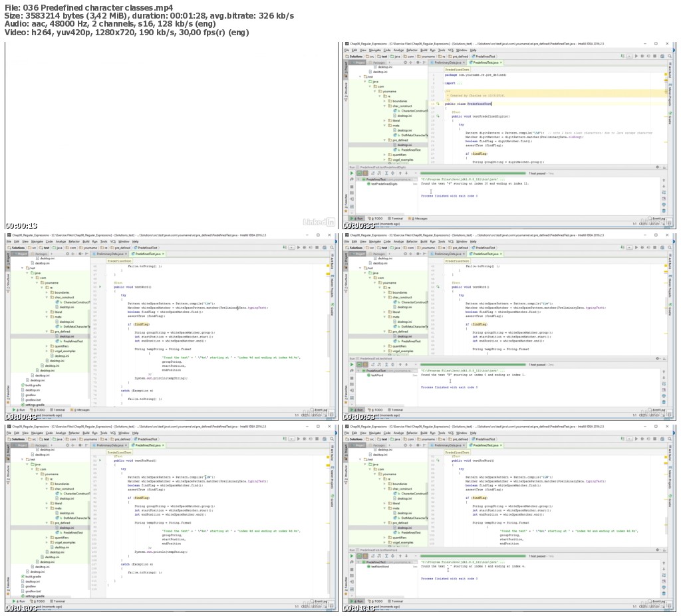Image resolution: width=681 pixels, height=616 pixels.
Task: Switch to PreliminaryData.java tab in 00:00:43 frame
Action: tap(110, 254)
